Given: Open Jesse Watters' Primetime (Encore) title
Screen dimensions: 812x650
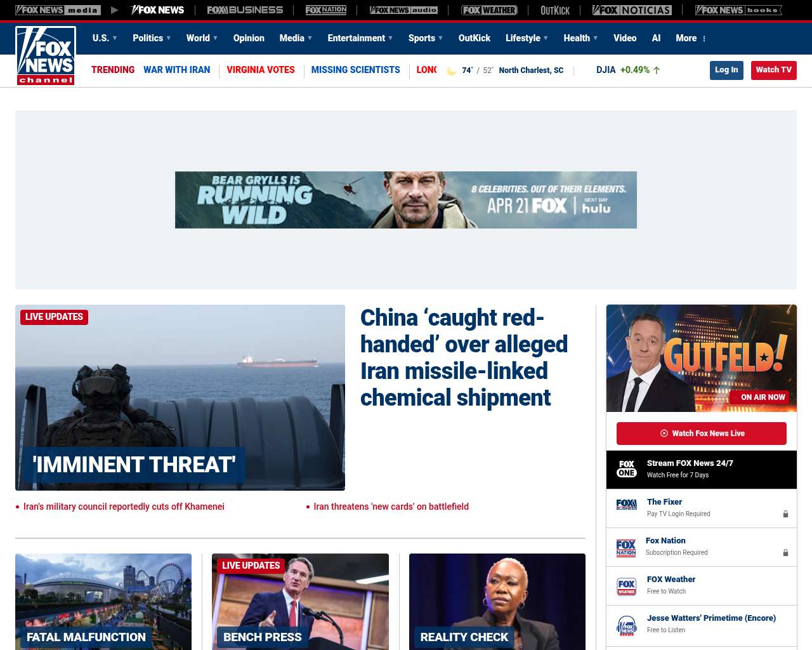Looking at the screenshot, I should pos(711,618).
